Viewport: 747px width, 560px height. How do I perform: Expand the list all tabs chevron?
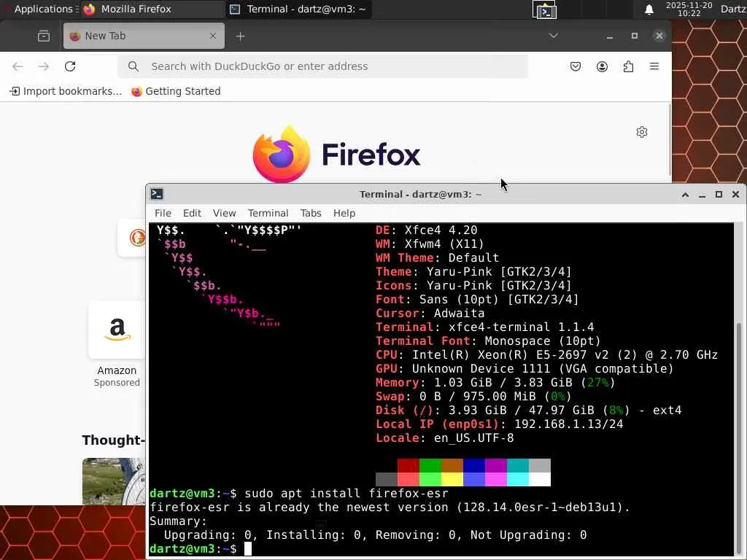click(x=553, y=36)
